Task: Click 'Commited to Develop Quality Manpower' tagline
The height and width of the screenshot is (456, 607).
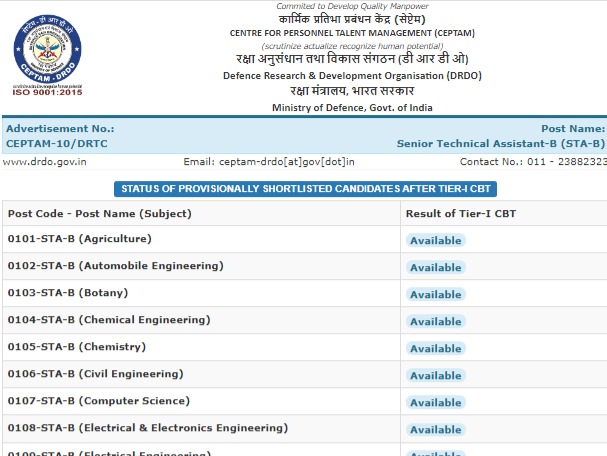Action: (352, 6)
